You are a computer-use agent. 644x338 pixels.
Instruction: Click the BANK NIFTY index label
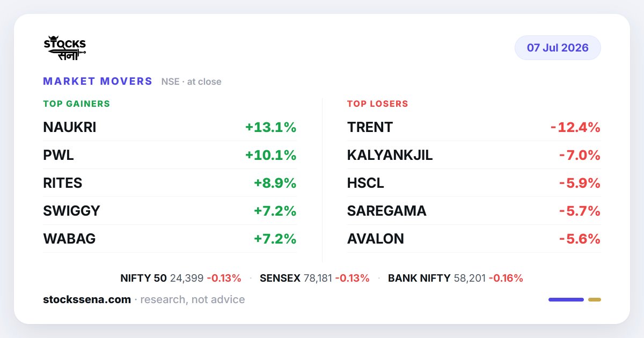419,278
